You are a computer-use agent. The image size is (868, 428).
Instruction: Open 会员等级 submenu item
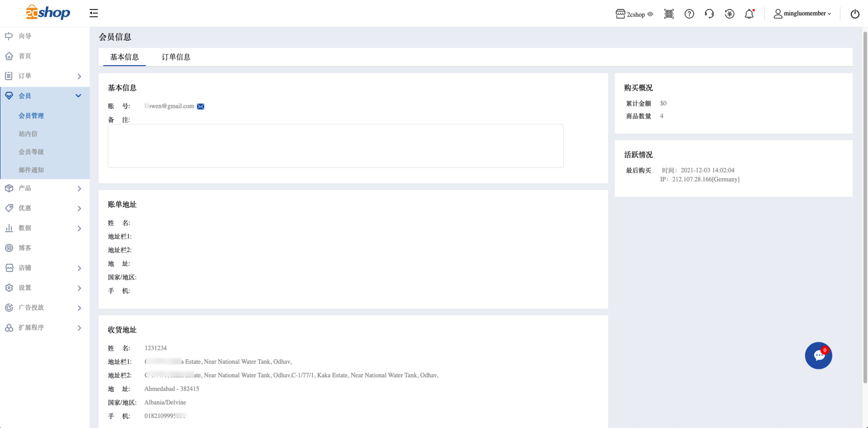(31, 152)
